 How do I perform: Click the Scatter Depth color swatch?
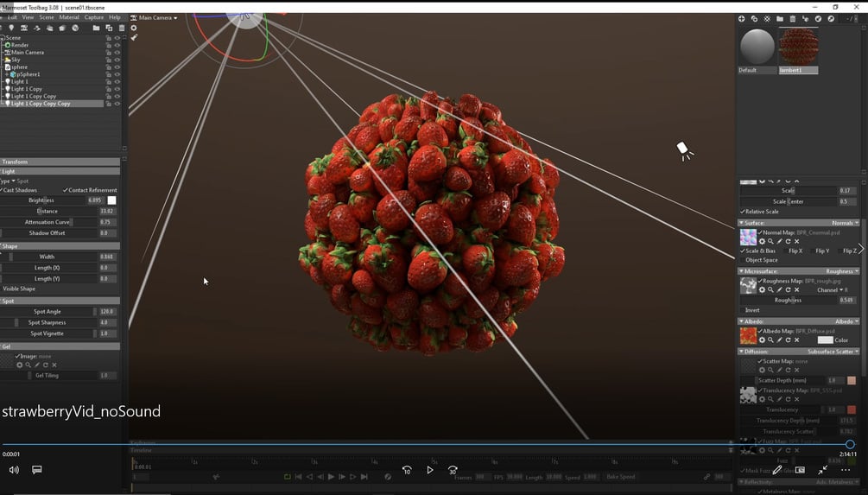pyautogui.click(x=852, y=380)
